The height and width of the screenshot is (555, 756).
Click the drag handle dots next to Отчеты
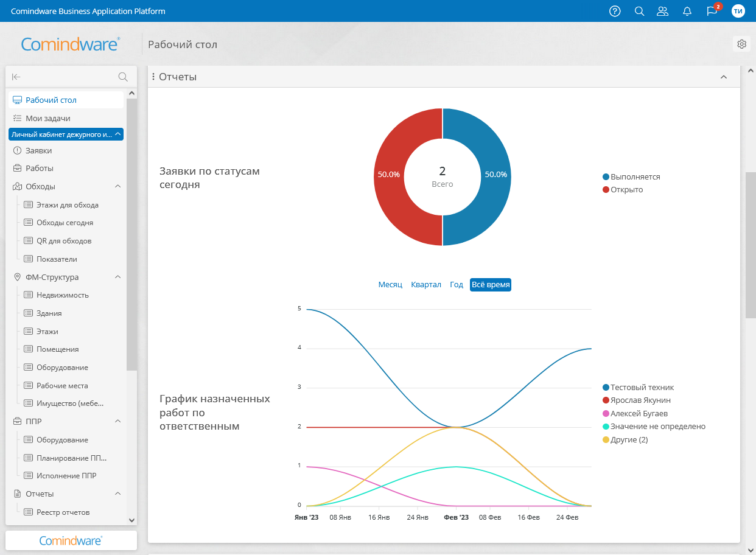[153, 77]
